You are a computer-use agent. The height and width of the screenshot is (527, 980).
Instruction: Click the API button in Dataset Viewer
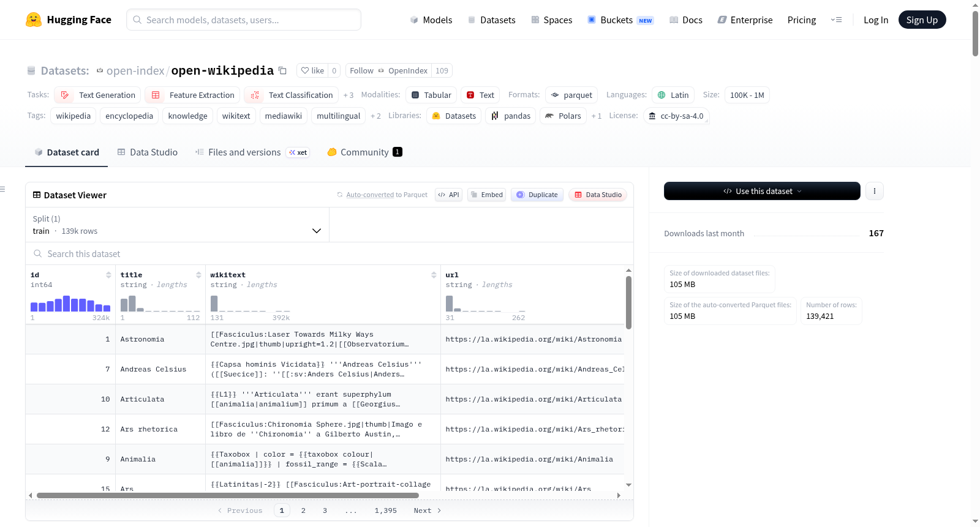pyautogui.click(x=448, y=195)
